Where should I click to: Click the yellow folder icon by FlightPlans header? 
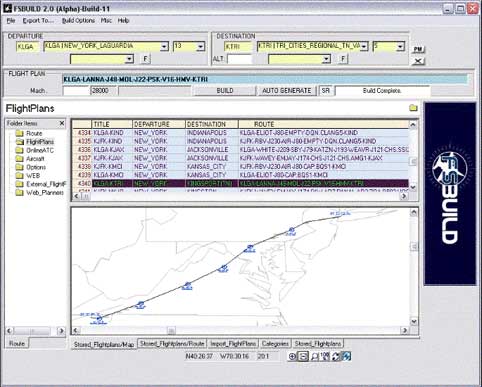point(413,108)
